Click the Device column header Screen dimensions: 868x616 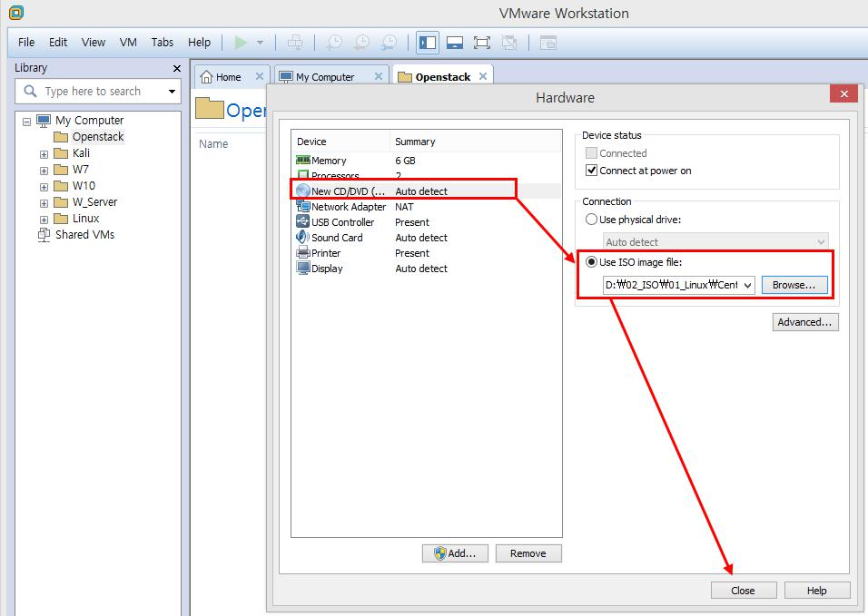coord(341,142)
